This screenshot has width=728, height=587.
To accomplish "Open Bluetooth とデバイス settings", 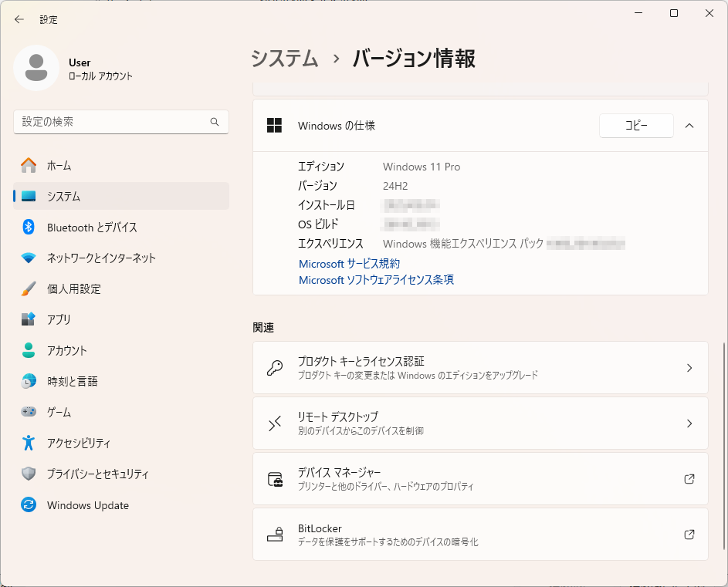I will coord(121,228).
